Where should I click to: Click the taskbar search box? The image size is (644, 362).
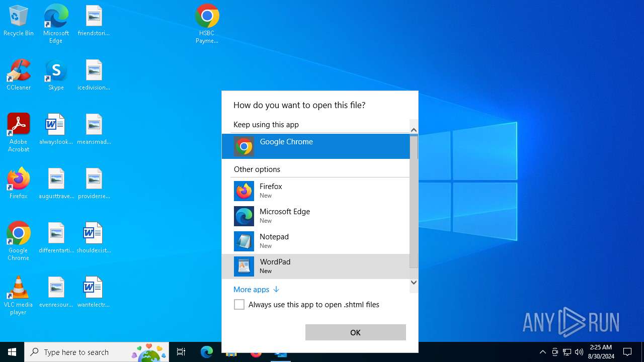(97, 352)
